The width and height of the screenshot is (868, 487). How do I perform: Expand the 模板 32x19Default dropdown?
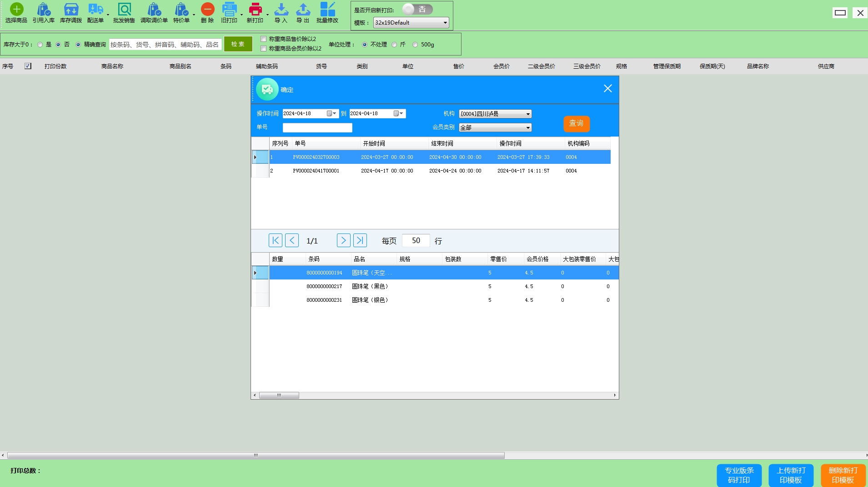click(x=445, y=23)
